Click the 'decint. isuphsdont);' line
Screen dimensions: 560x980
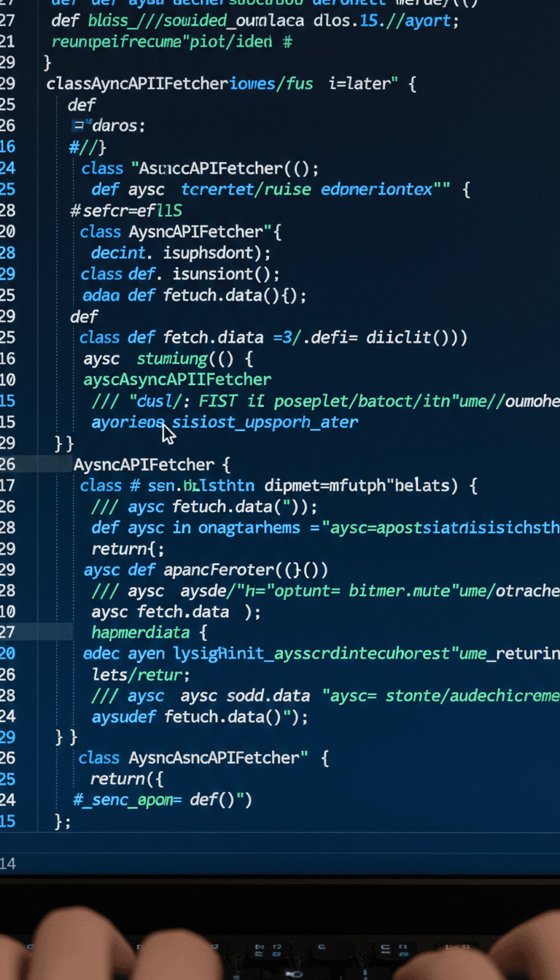point(181,253)
